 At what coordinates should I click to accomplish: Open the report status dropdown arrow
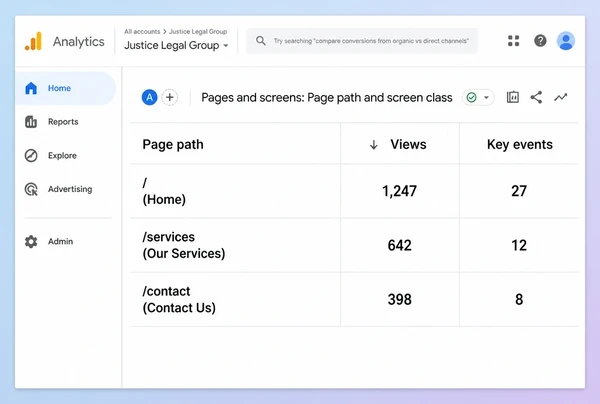(486, 98)
